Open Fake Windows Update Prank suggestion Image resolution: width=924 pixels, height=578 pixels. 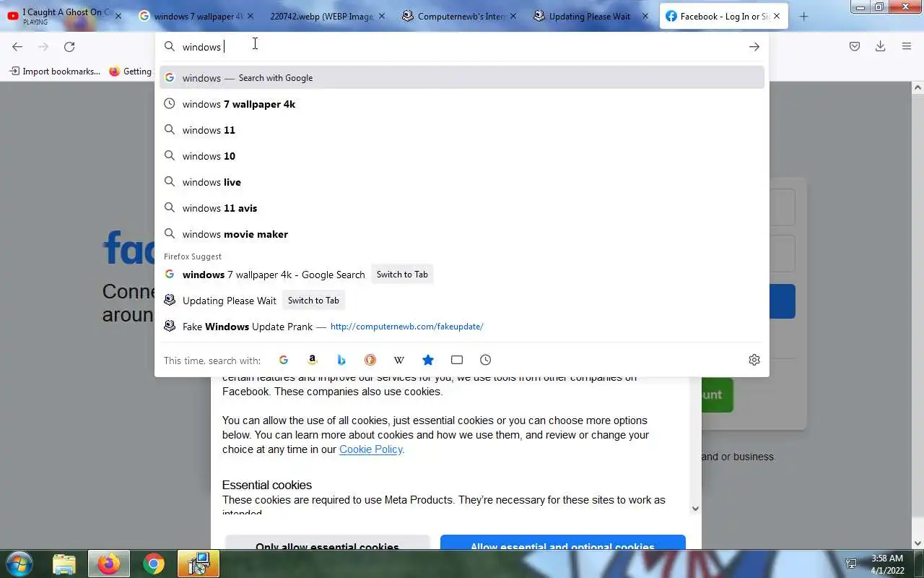[462, 327]
